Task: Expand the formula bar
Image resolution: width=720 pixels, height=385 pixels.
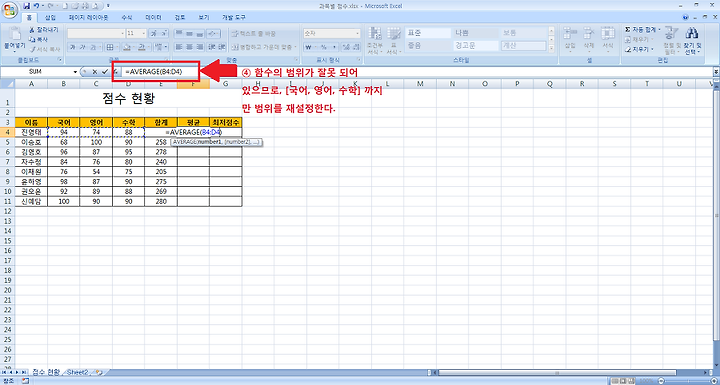Action: tap(716, 72)
